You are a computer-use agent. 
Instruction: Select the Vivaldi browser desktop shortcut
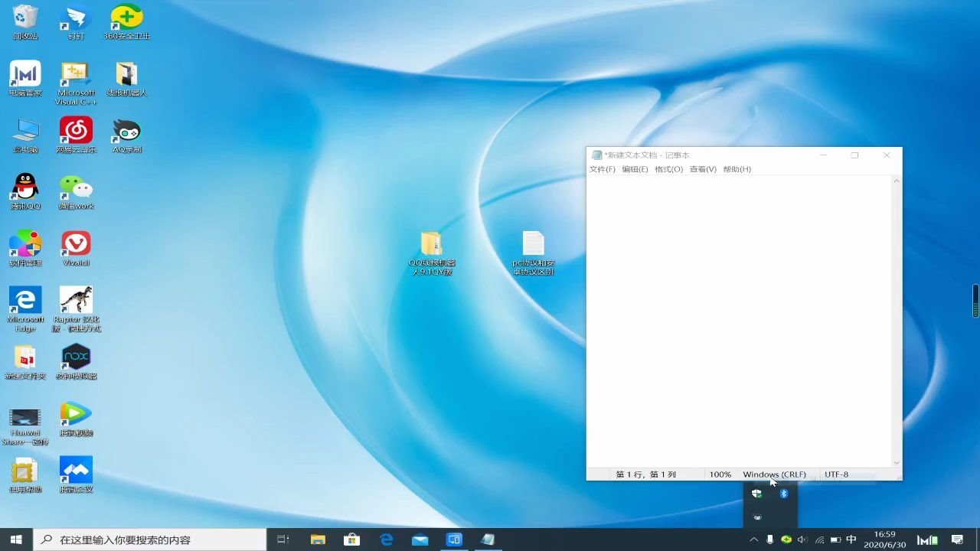76,249
